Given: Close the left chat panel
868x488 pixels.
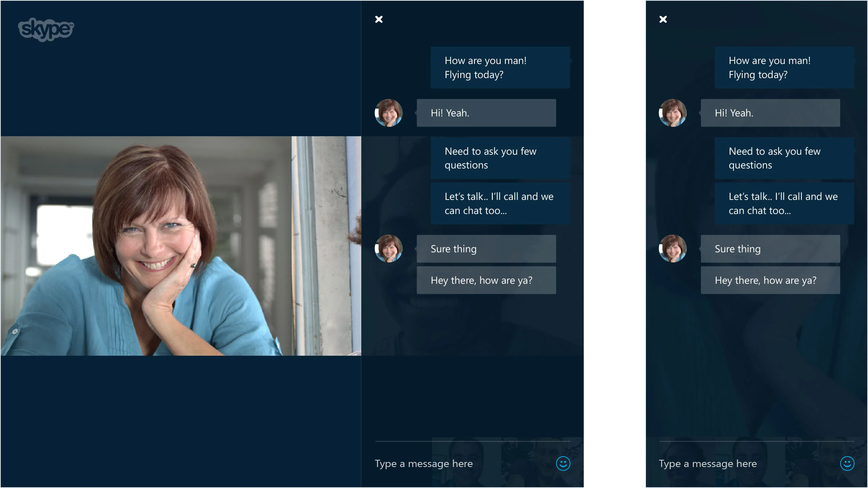Looking at the screenshot, I should click(x=379, y=19).
